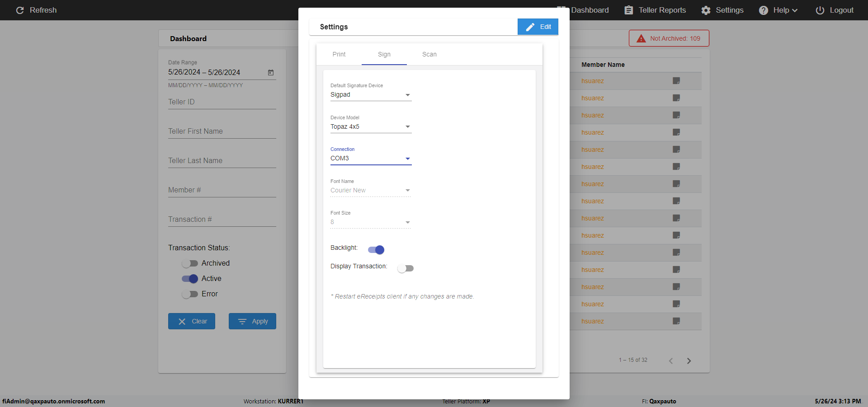
Task: Click the note icon in first hsuarez row
Action: coord(676,81)
